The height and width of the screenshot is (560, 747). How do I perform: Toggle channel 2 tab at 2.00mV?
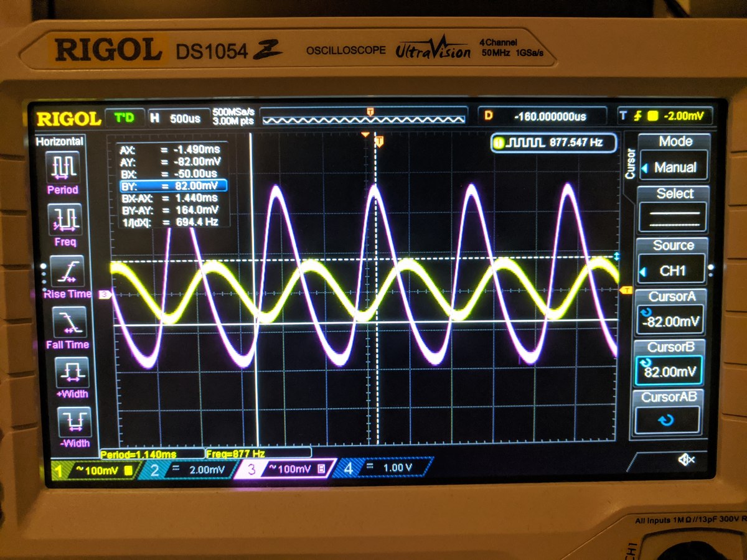(x=189, y=469)
